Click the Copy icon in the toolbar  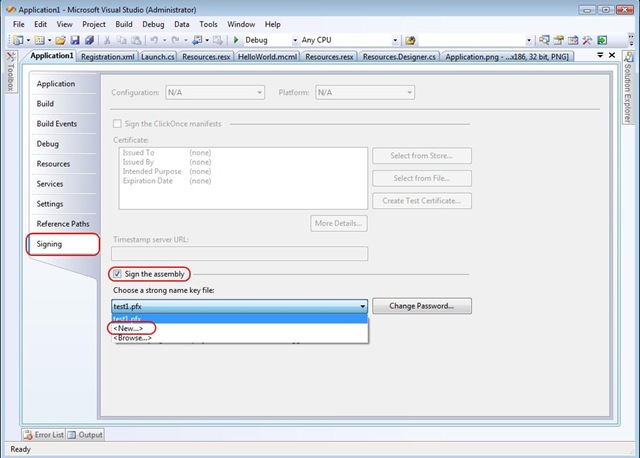(122, 40)
